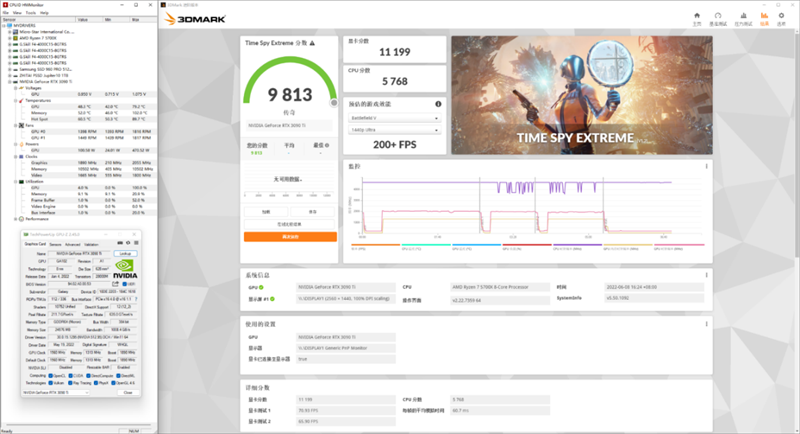Click the purple GPU clock legend color bar
Screen dimensions: 800x434
coord(578,245)
